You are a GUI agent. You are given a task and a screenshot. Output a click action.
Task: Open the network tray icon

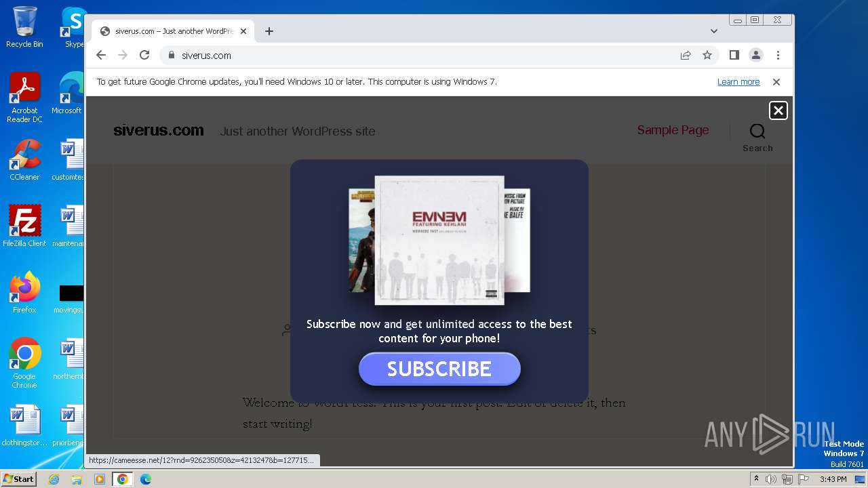(x=787, y=479)
